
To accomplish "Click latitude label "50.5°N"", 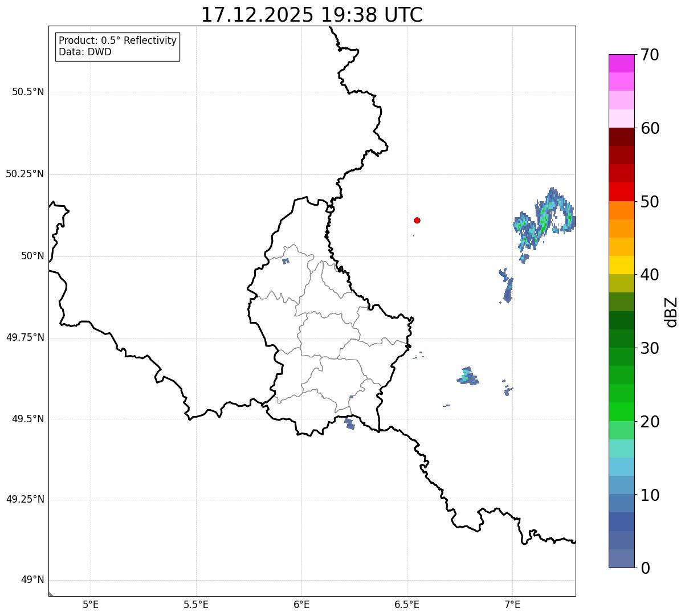I will point(28,92).
